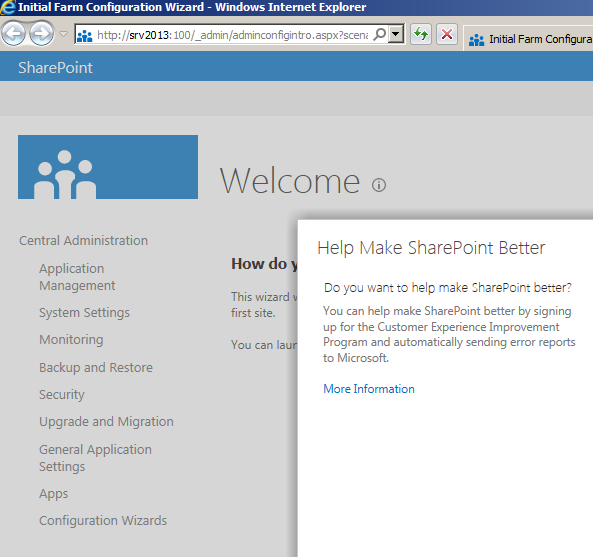593x557 pixels.
Task: Open Configuration Wizards link
Action: (x=103, y=521)
